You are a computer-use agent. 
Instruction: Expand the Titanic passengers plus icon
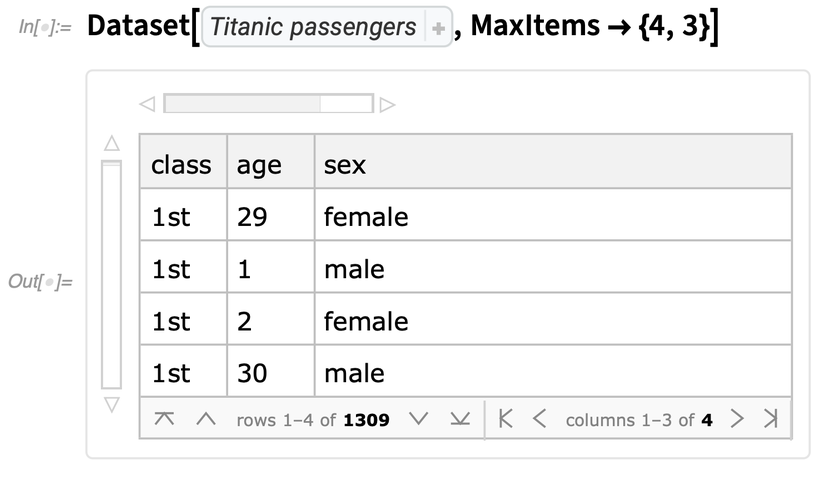[438, 28]
